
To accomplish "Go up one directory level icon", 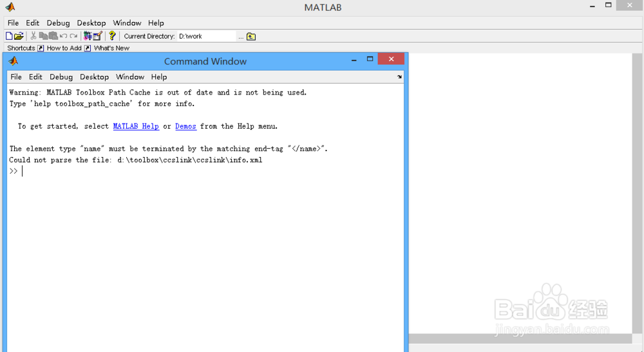I will tap(251, 37).
